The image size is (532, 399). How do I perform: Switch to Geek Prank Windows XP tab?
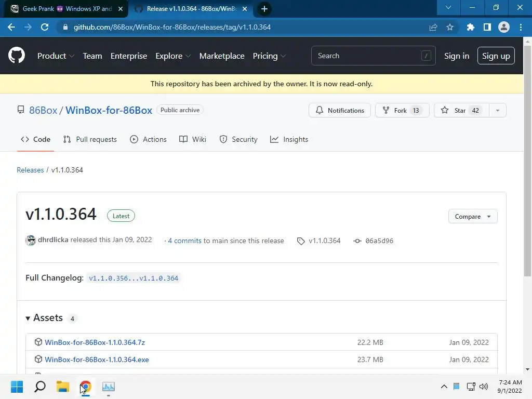coord(66,9)
